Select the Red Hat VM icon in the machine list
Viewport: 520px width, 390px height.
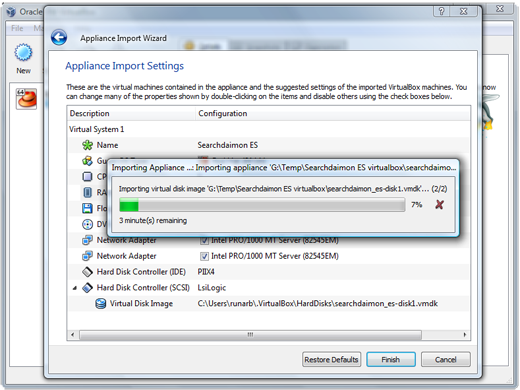[x=26, y=99]
